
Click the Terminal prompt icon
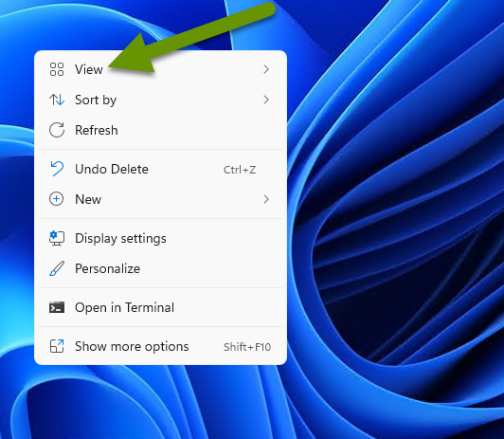[x=57, y=307]
